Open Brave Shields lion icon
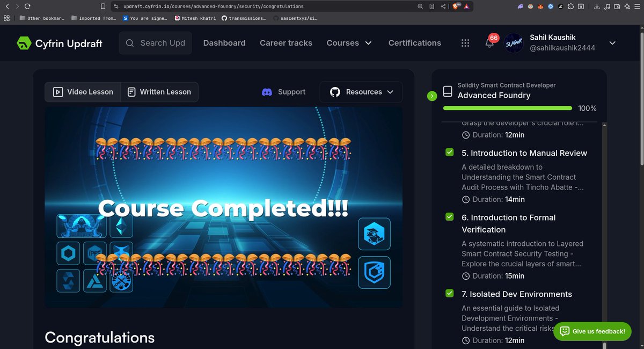The width and height of the screenshot is (644, 349). pyautogui.click(x=457, y=6)
